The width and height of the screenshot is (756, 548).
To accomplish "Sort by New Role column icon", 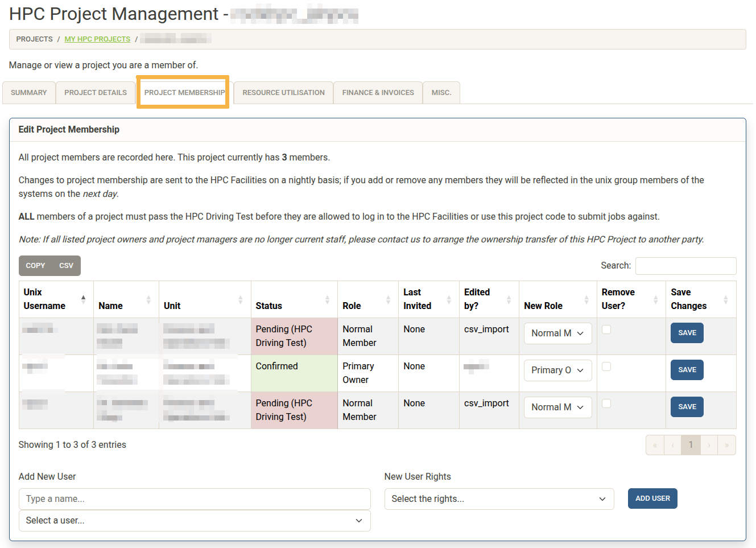I will [586, 299].
